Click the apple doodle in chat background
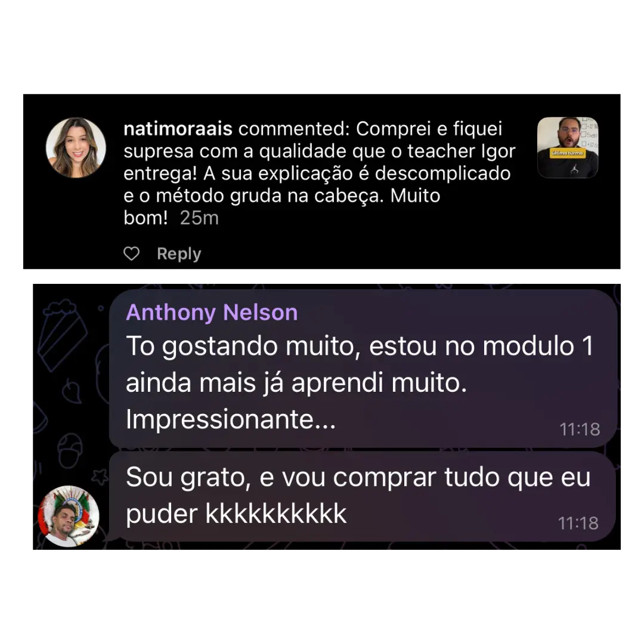The width and height of the screenshot is (644, 644). coord(72,390)
